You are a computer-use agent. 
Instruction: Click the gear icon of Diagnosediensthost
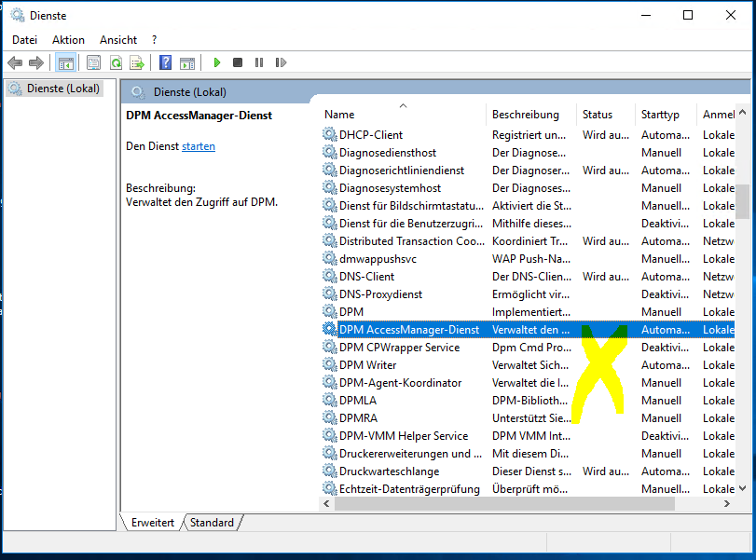tap(330, 152)
